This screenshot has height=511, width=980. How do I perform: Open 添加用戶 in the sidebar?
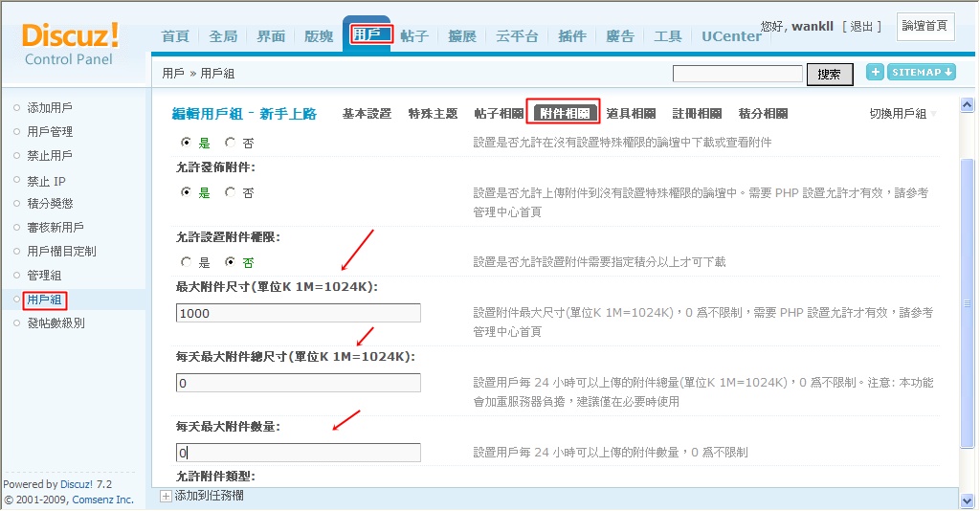[x=50, y=108]
